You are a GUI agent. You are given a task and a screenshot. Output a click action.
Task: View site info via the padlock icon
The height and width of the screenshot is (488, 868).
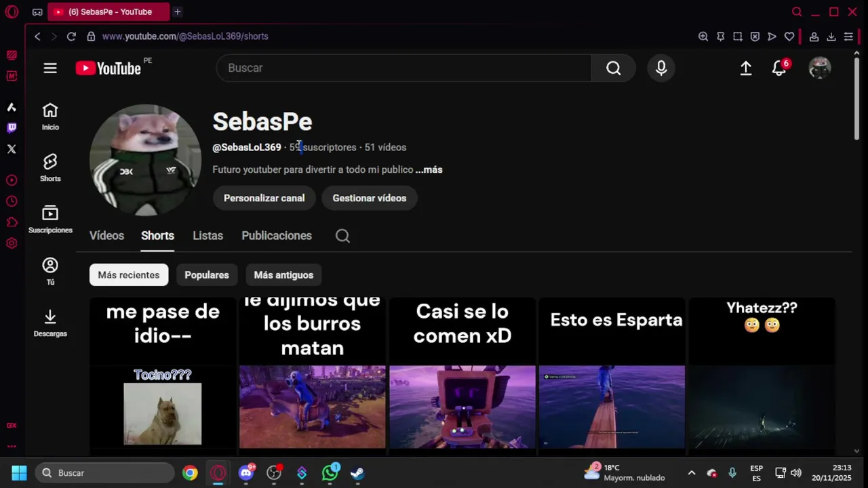(91, 36)
